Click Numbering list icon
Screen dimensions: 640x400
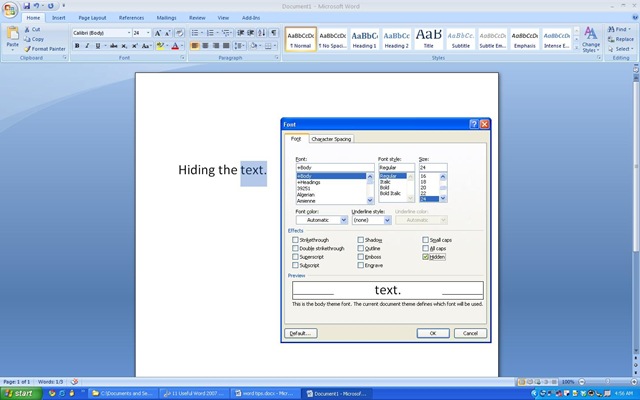pos(210,33)
